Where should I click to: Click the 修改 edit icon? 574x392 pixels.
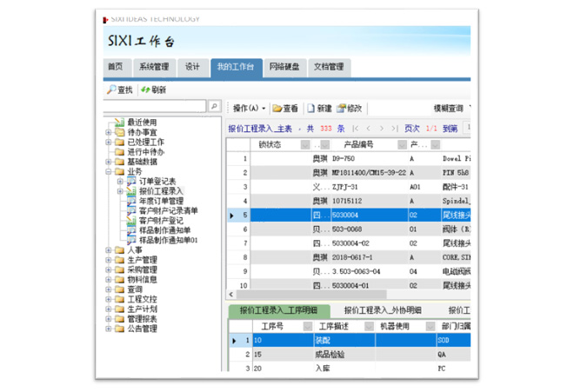[x=341, y=109]
